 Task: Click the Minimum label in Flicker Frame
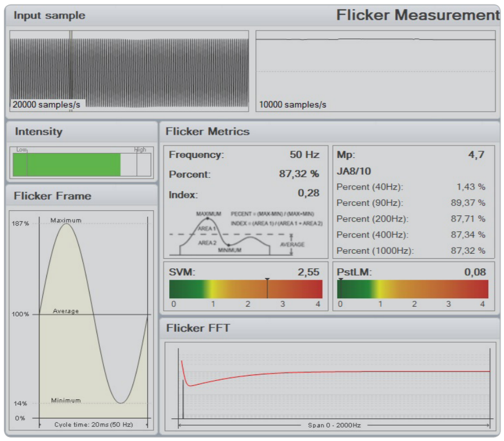click(x=66, y=400)
